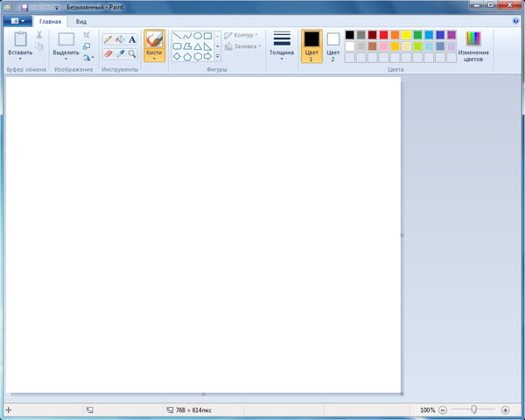Click the Save icon in title bar
This screenshot has width=525, height=420.
(24, 7)
